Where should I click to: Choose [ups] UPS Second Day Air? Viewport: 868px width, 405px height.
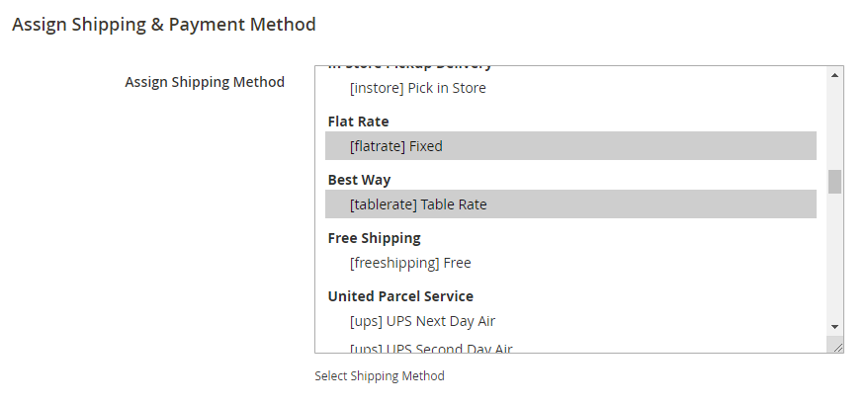click(430, 348)
